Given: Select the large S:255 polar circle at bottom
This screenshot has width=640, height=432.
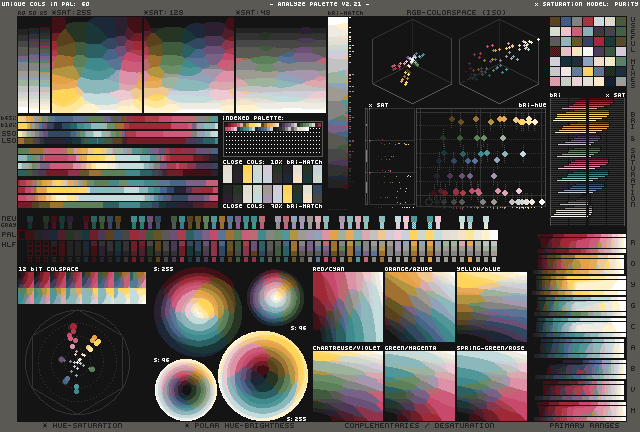Looking at the screenshot, I should (263, 376).
